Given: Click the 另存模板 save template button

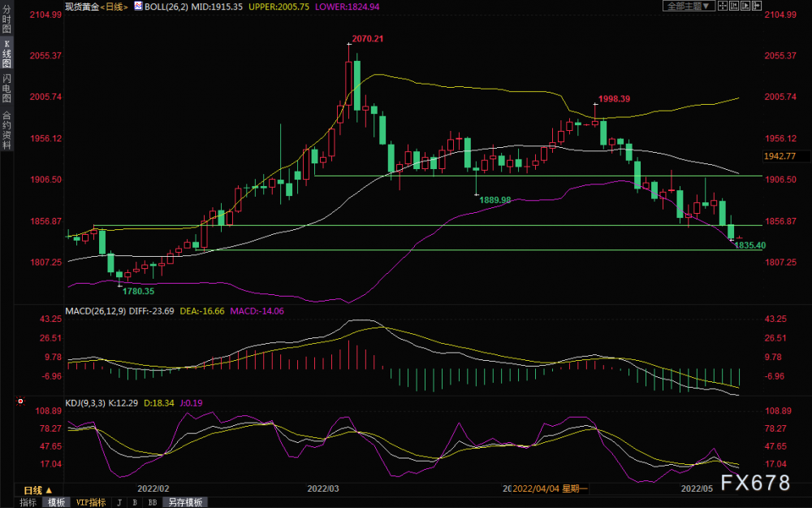Looking at the screenshot, I should pos(185,502).
